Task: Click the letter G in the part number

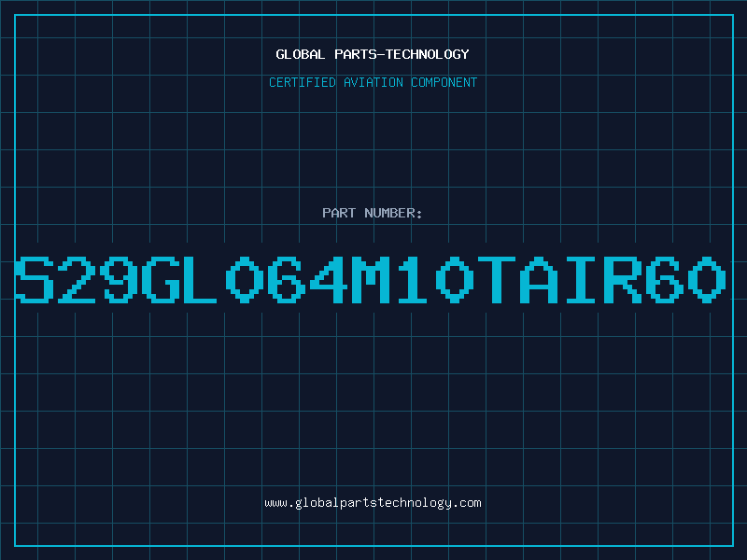Action: [161, 279]
